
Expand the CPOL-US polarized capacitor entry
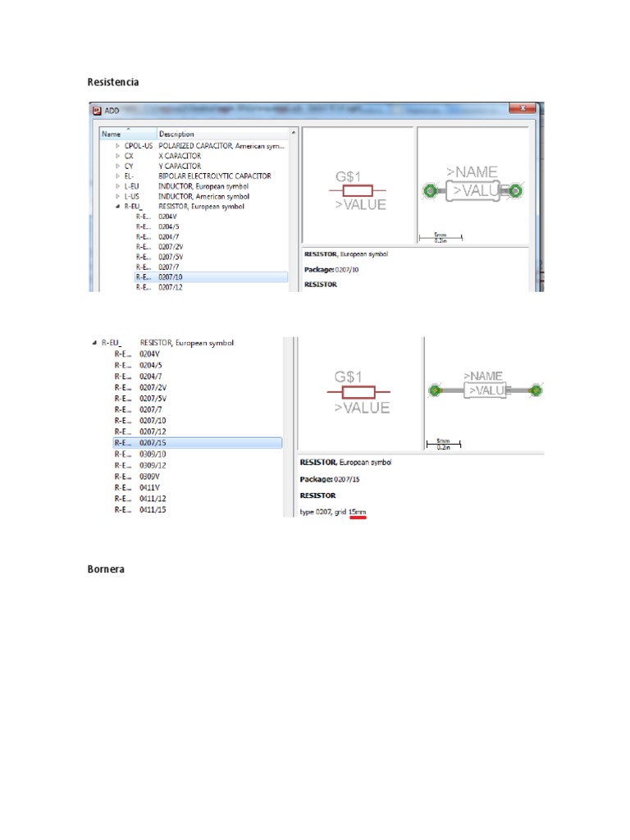118,146
